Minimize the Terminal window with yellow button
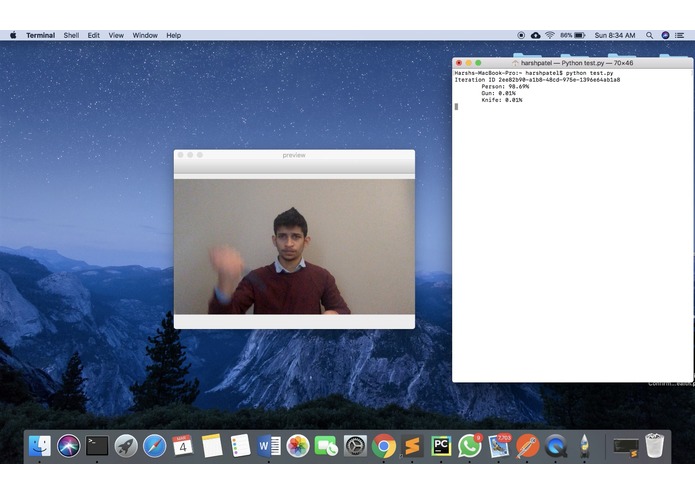 tap(469, 63)
